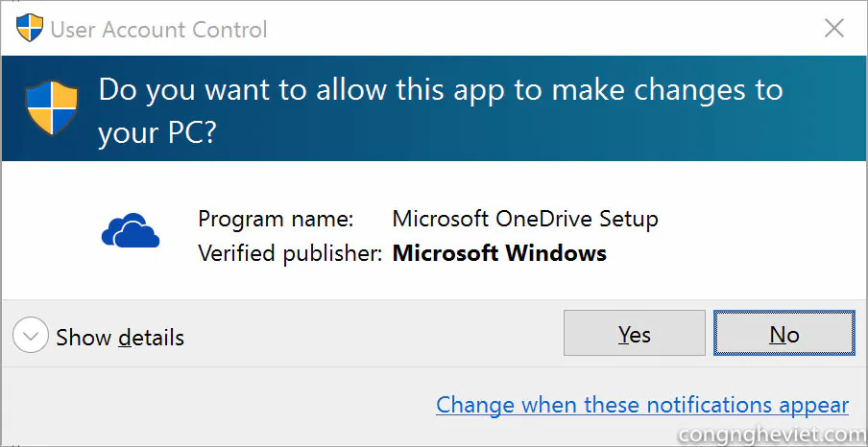Click the blue OneDrive cloud icon

pos(131,230)
